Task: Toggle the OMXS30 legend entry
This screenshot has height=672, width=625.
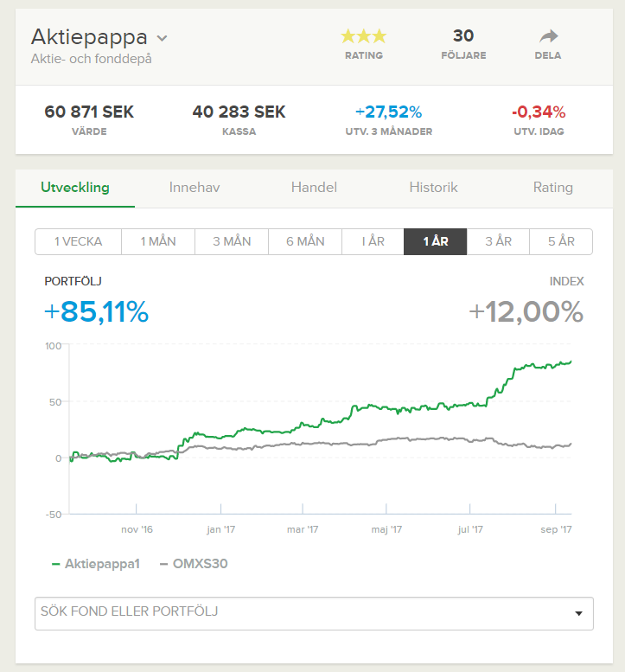Action: coord(194,564)
